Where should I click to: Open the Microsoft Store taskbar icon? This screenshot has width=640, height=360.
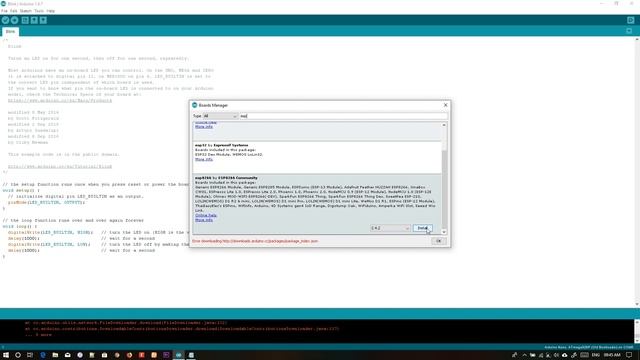pyautogui.click(x=104, y=355)
